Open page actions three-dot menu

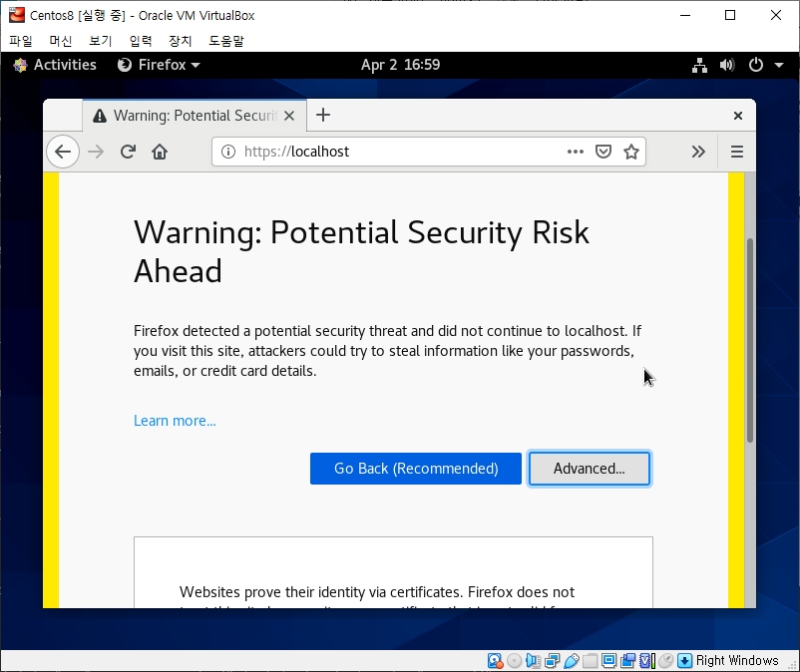click(x=575, y=152)
